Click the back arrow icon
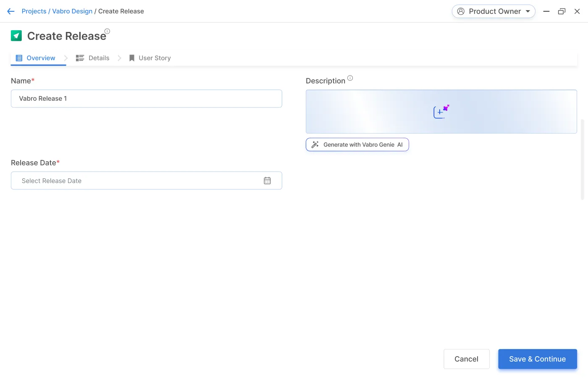Viewport: 588px width, 378px height. click(11, 11)
